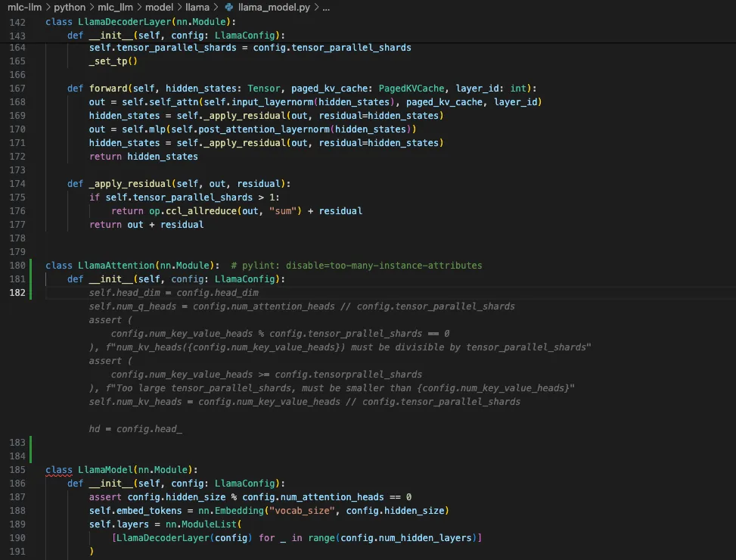The width and height of the screenshot is (736, 560).
Task: Select the model breadcrumb folder
Action: 159,7
